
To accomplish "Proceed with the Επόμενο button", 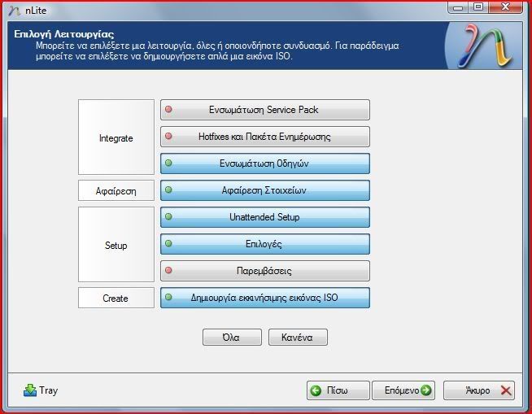I will coord(403,390).
